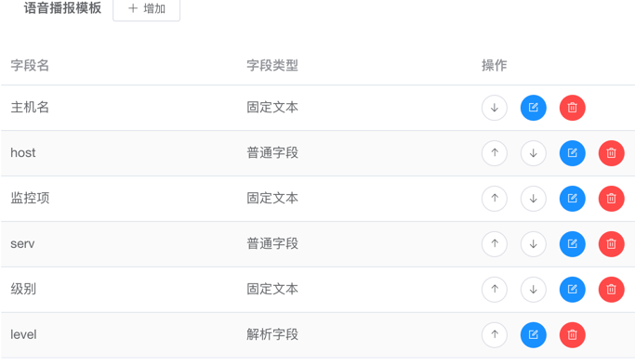Move the host row up
635x364 pixels.
(495, 153)
